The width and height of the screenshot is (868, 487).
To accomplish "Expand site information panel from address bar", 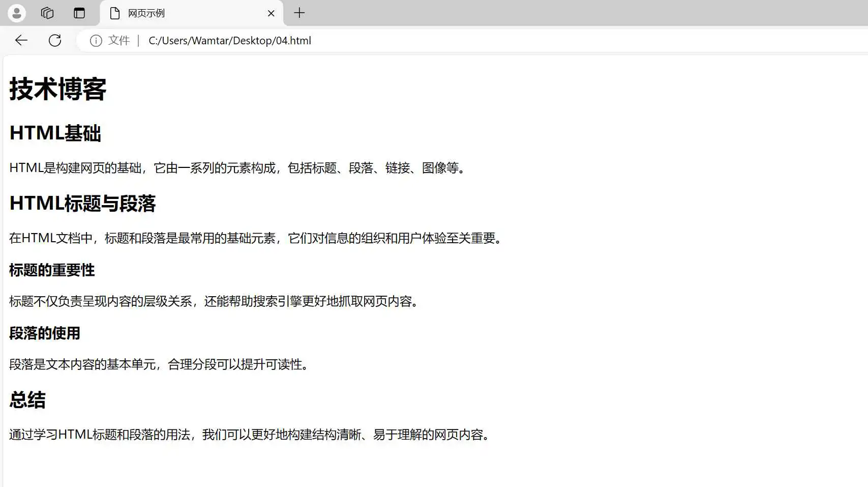I will pyautogui.click(x=96, y=41).
